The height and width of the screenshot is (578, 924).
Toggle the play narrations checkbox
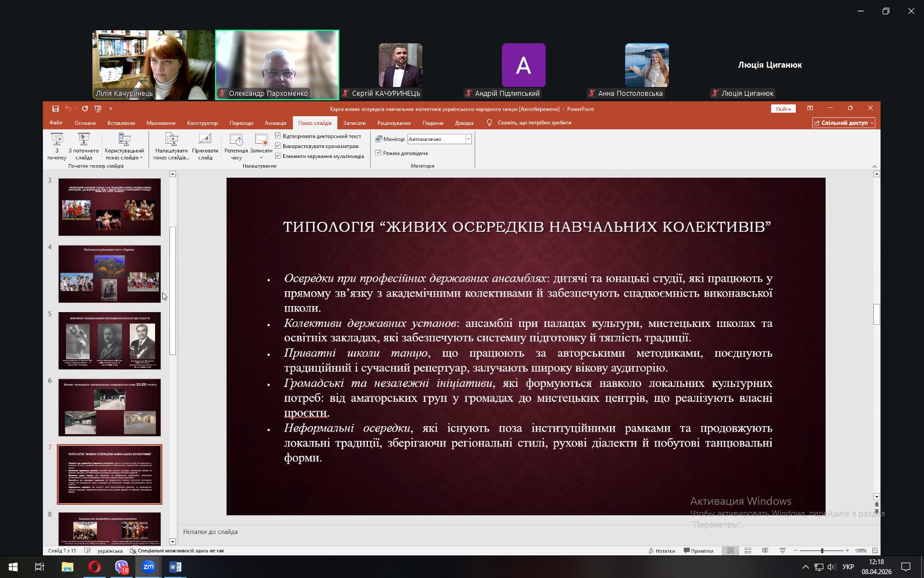pyautogui.click(x=278, y=136)
